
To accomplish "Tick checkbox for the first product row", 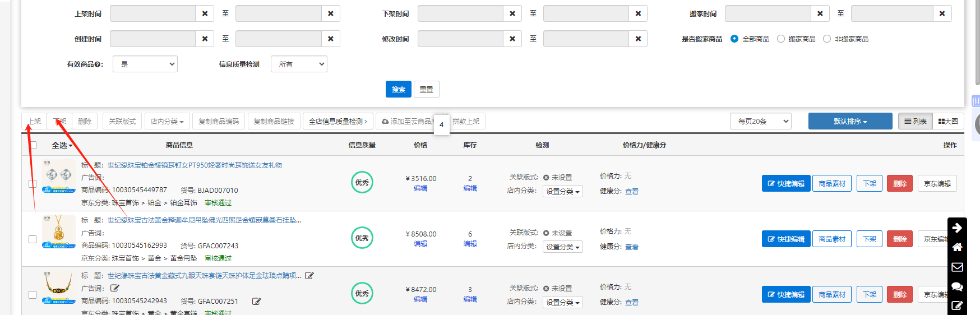I will coord(33,184).
